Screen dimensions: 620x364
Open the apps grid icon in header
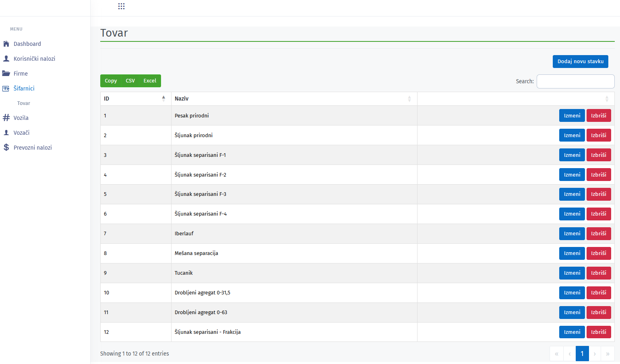click(x=121, y=6)
